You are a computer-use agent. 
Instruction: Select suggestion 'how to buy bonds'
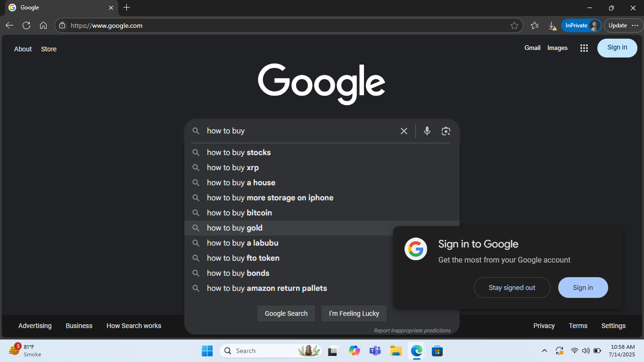[289, 273]
